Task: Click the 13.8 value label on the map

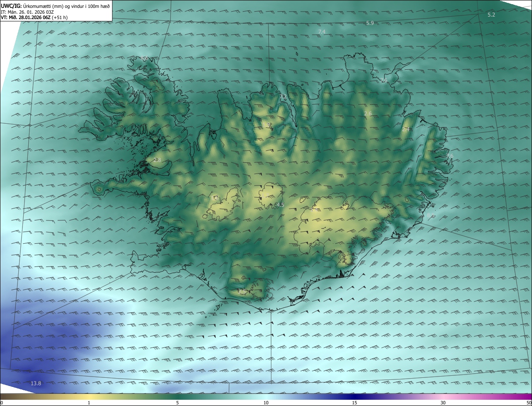Action: (x=36, y=383)
